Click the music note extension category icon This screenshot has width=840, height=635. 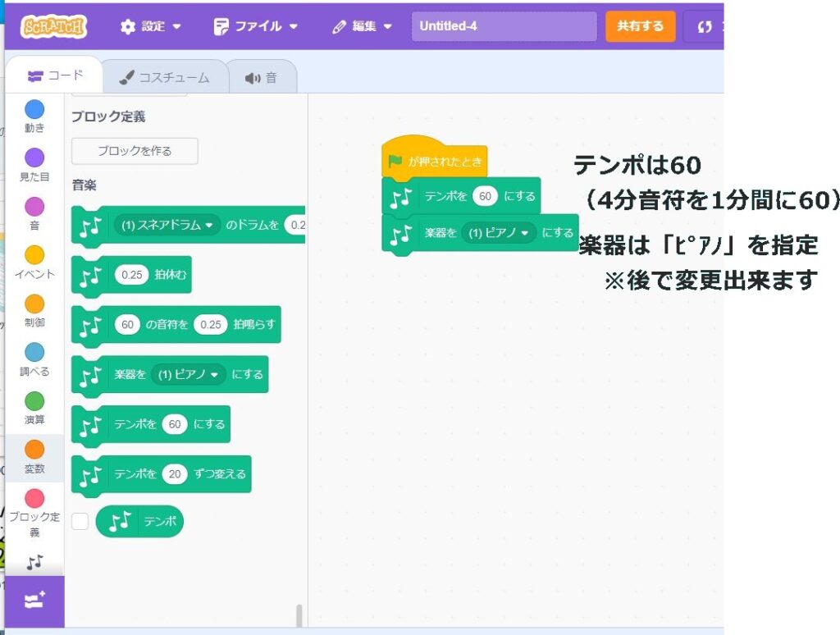pos(34,562)
